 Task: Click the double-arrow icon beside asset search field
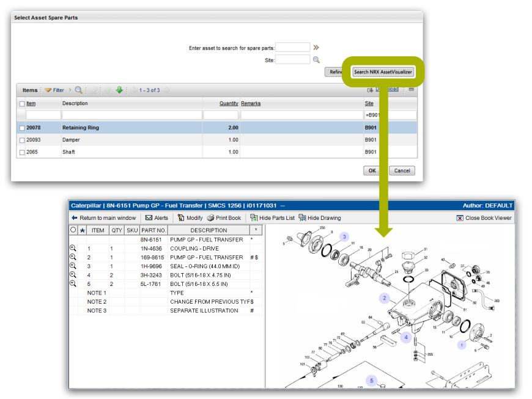[x=316, y=48]
